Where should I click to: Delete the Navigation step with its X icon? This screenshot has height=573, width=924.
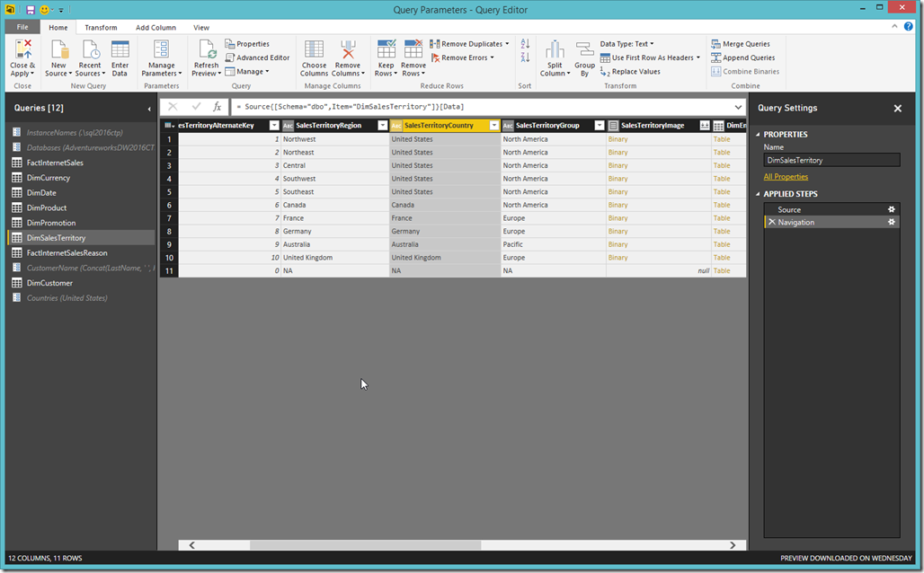point(771,222)
